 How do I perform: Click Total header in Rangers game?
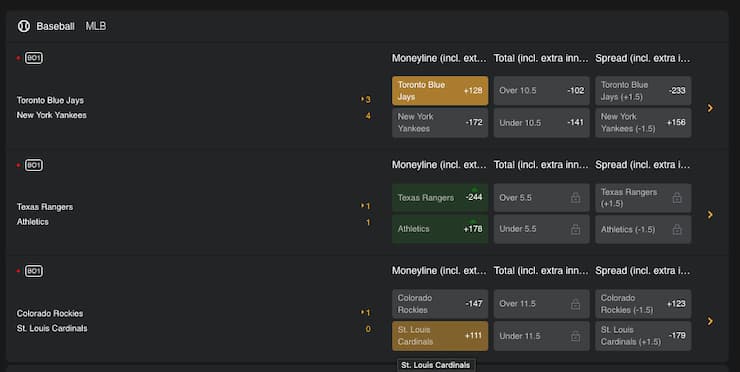[541, 165]
